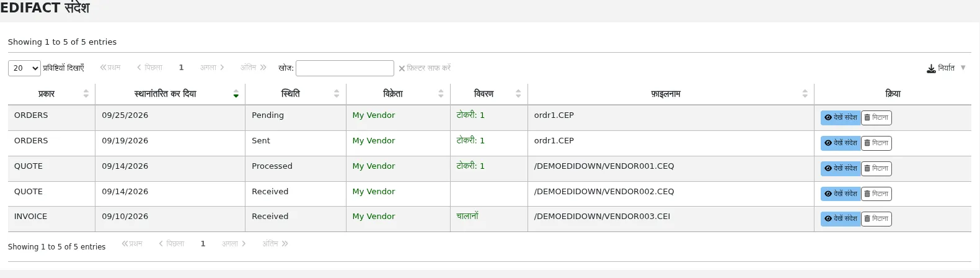Click the clear filter X icon
980x278 pixels.
click(x=402, y=68)
